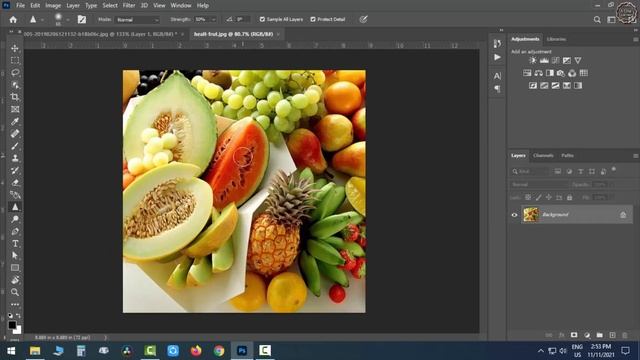Image resolution: width=640 pixels, height=360 pixels.
Task: Open the Select menu
Action: (110, 5)
